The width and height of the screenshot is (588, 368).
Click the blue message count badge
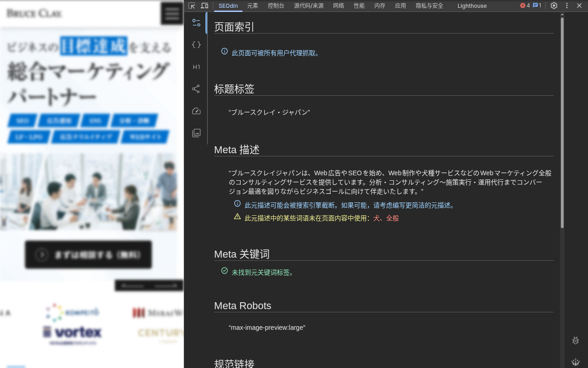click(x=537, y=6)
